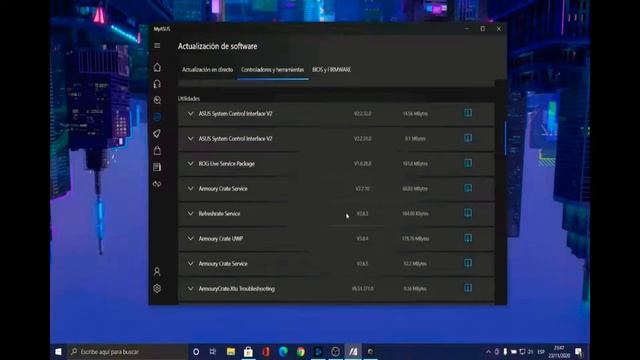Open the hamburger navigation menu in MyASUS
Image resolution: width=640 pixels, height=360 pixels.
coord(157,46)
